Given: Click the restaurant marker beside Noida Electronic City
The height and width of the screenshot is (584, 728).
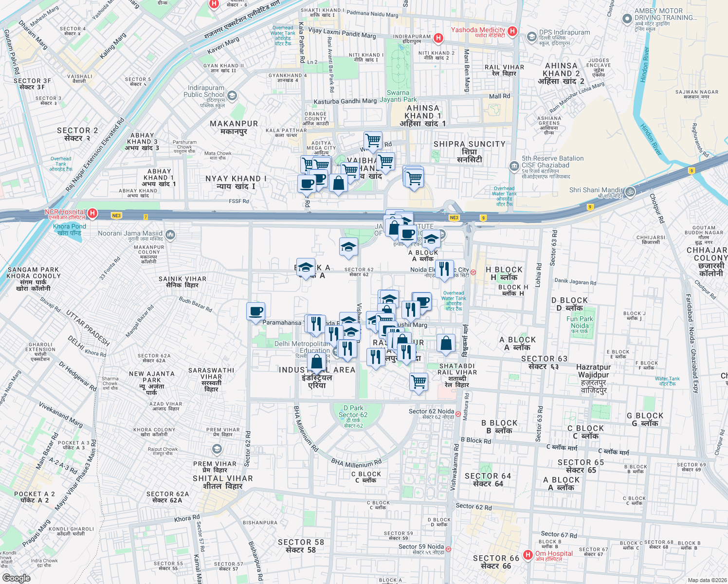Looking at the screenshot, I should 444,268.
